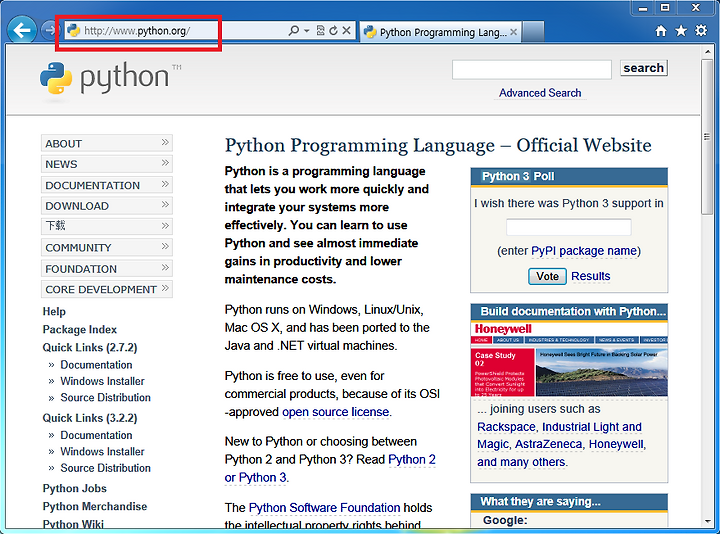Open the Tools gear menu
The image size is (720, 534).
701,31
